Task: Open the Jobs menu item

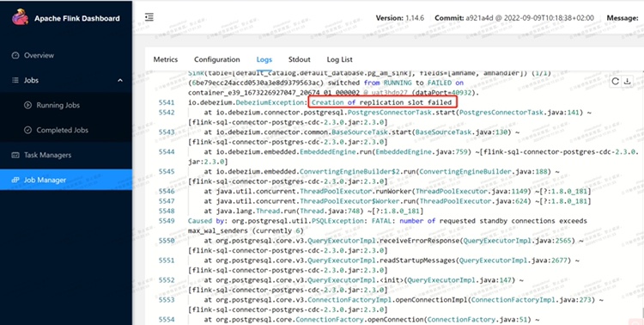Action: pyautogui.click(x=66, y=80)
